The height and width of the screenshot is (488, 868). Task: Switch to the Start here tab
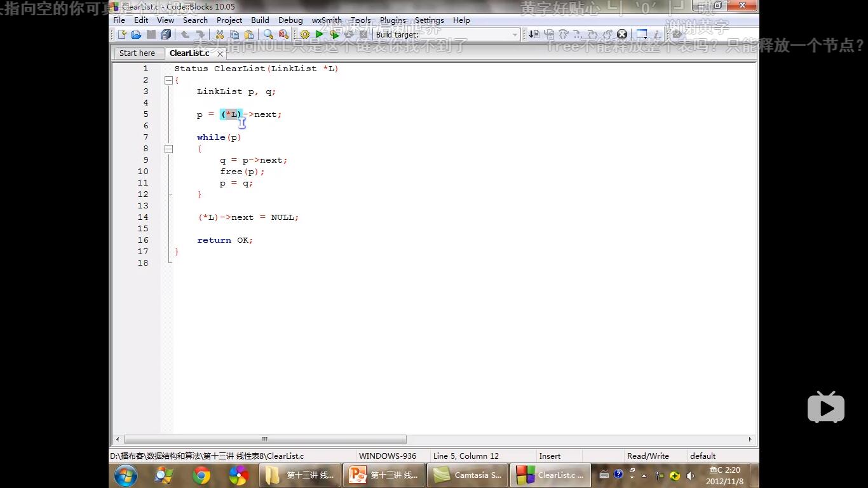pyautogui.click(x=137, y=53)
